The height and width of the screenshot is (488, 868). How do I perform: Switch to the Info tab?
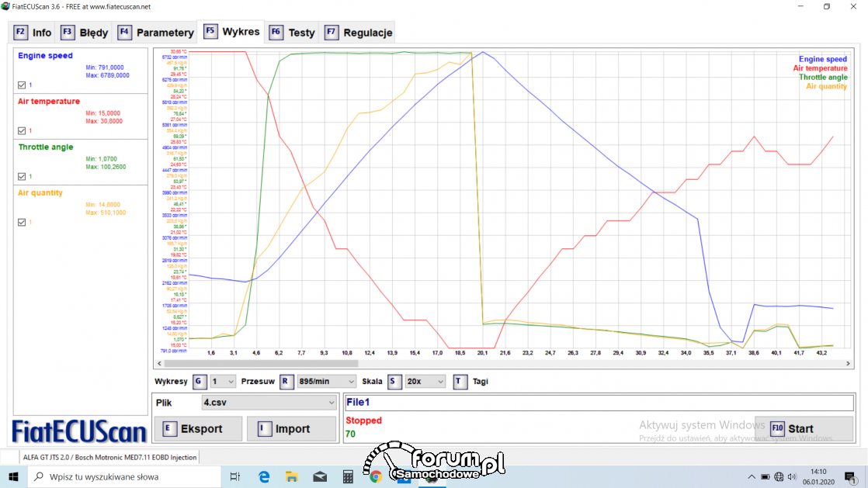33,33
